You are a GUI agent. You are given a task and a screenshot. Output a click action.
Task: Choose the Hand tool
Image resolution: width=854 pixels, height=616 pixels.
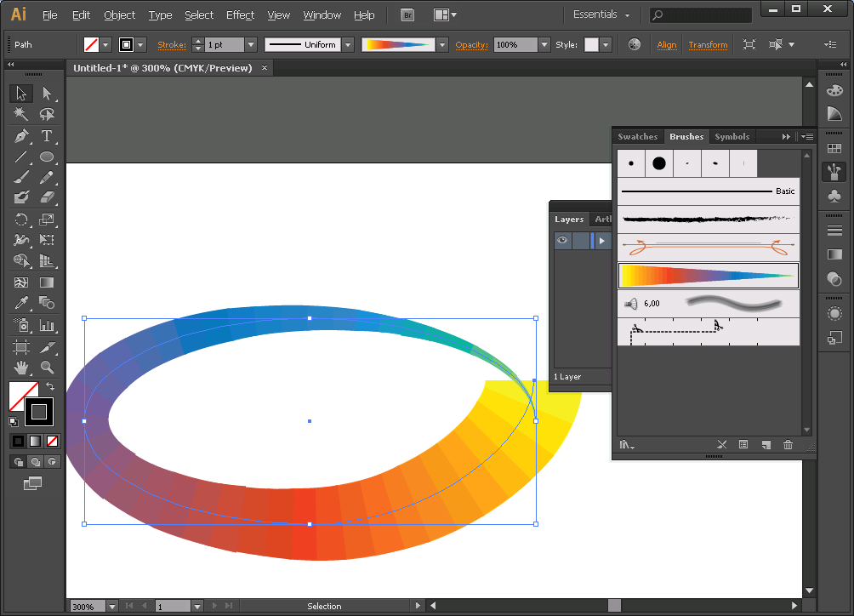coord(20,368)
